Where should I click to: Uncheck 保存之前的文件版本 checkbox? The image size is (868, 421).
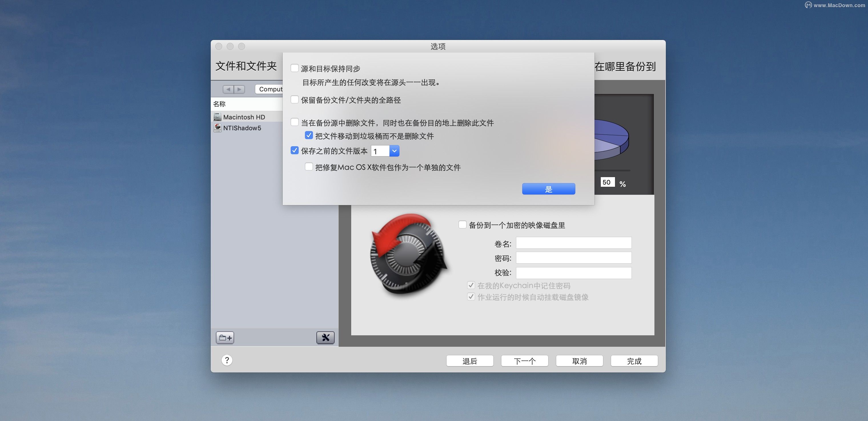pos(294,150)
